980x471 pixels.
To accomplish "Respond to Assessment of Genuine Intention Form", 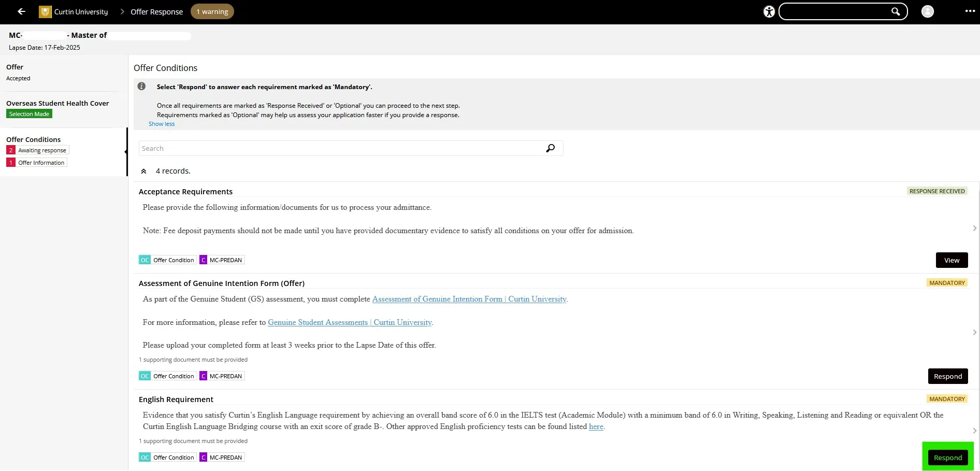I will (947, 376).
